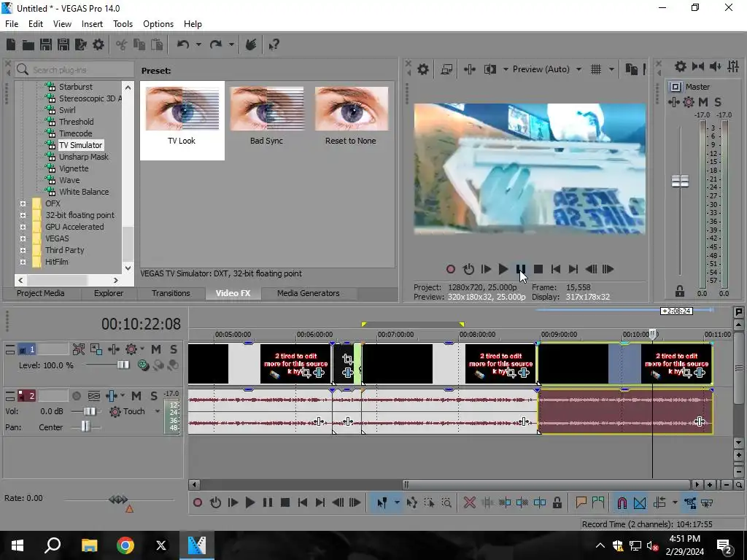Open Touch automation mode dropdown
The image size is (747, 560).
tap(158, 411)
